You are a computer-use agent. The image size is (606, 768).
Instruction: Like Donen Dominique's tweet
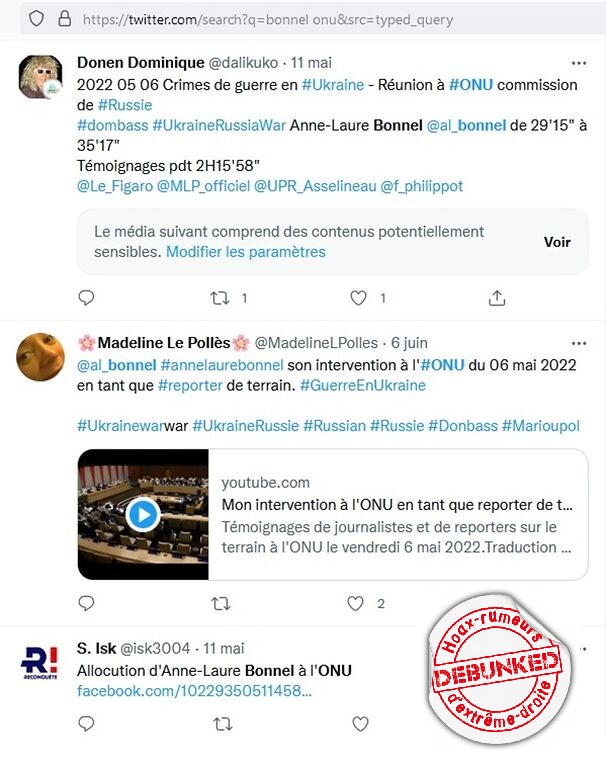coord(358,298)
